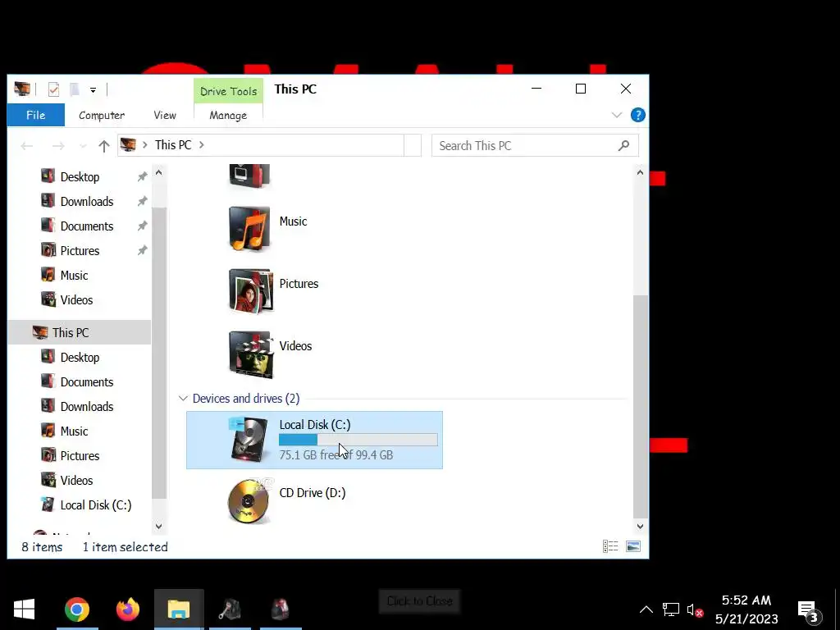Click the red app icon on taskbar

coord(281,609)
